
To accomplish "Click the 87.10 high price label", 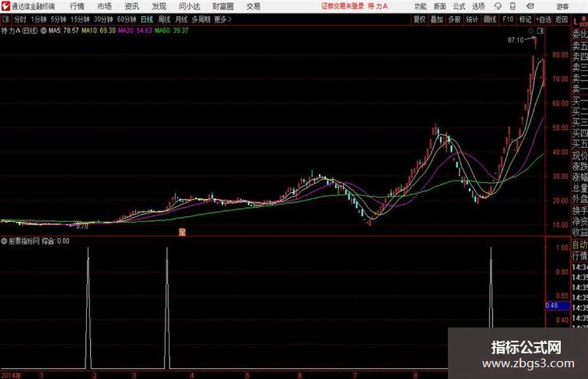I will pyautogui.click(x=516, y=40).
